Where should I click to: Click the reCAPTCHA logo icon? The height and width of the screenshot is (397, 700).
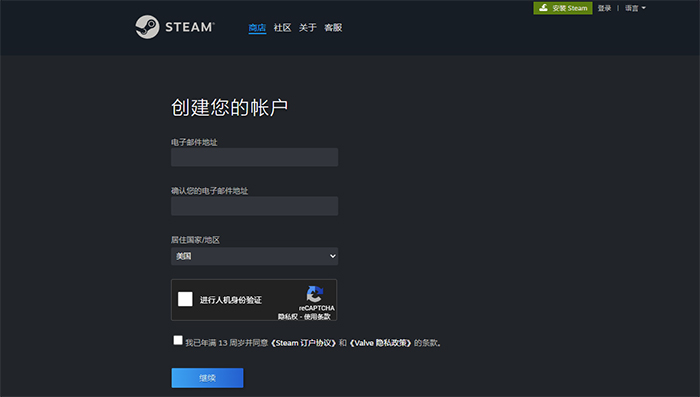[x=315, y=294]
